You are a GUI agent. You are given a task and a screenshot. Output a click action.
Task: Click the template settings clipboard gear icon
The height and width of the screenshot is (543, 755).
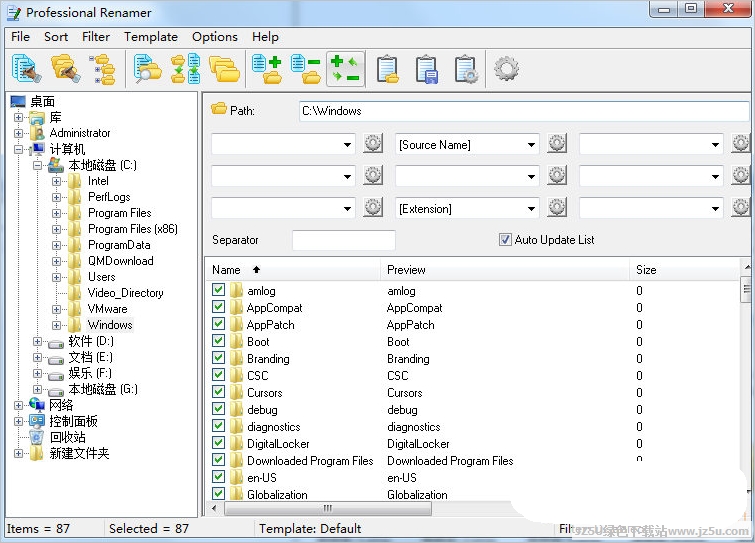(x=466, y=70)
